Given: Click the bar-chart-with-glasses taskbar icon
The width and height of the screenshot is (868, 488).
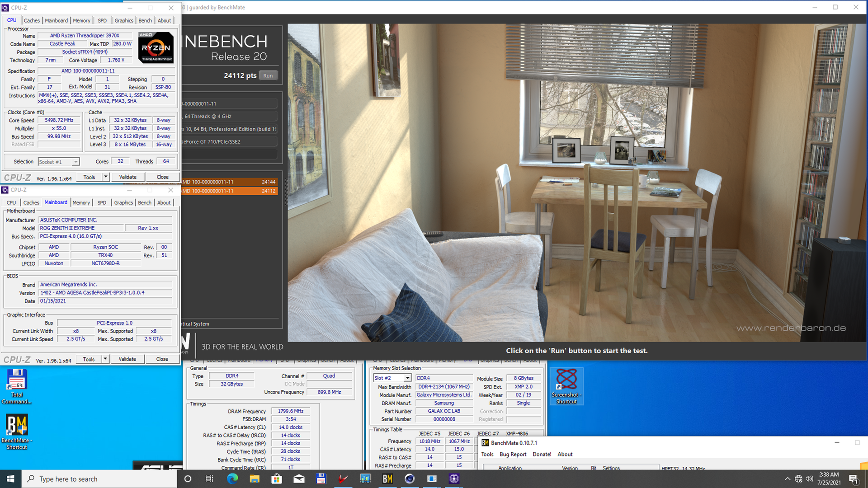Looking at the screenshot, I should [x=365, y=479].
